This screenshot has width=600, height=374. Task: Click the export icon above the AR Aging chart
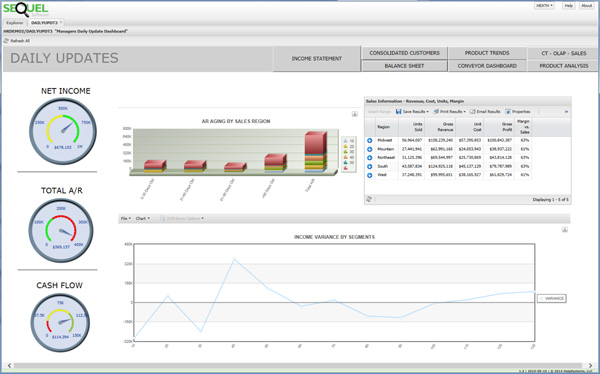coord(355,114)
